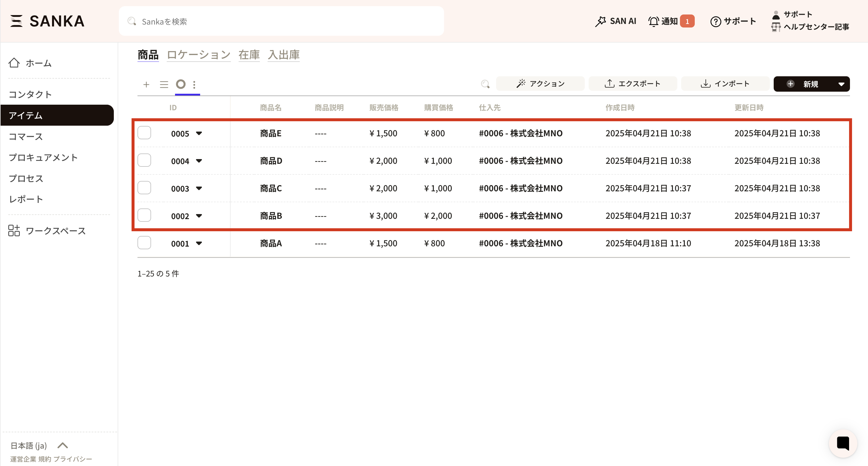Switch to the 入出庫 tab
868x466 pixels.
tap(284, 55)
